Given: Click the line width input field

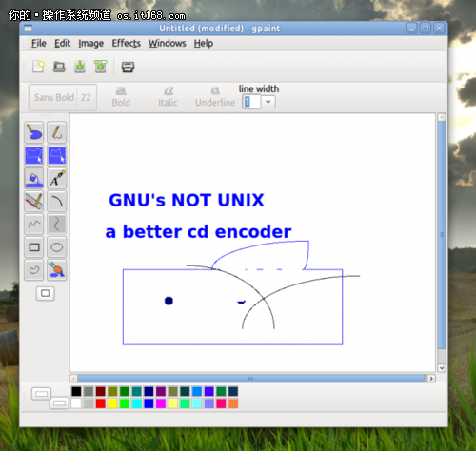Looking at the screenshot, I should coord(251,102).
